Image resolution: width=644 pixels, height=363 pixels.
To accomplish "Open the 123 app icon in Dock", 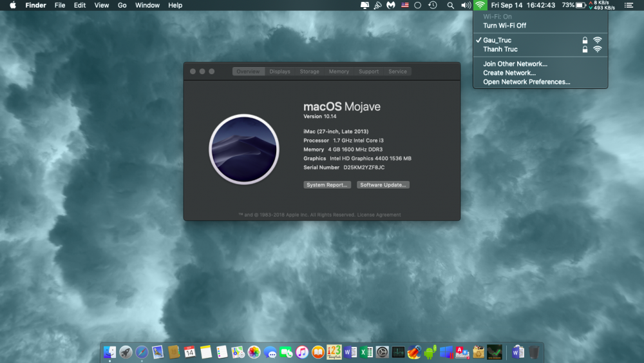I will 334,352.
